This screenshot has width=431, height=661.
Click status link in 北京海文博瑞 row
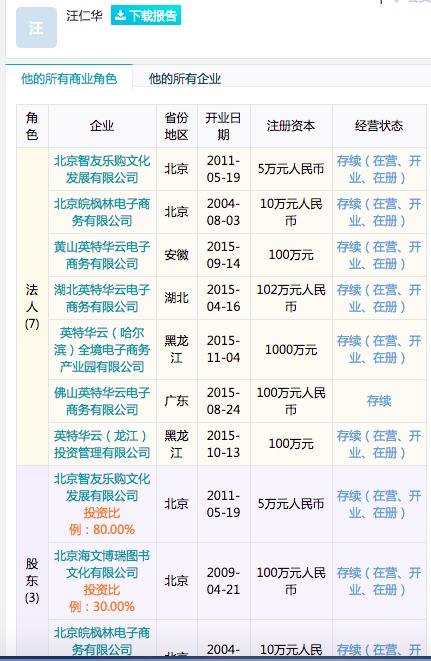coord(379,581)
